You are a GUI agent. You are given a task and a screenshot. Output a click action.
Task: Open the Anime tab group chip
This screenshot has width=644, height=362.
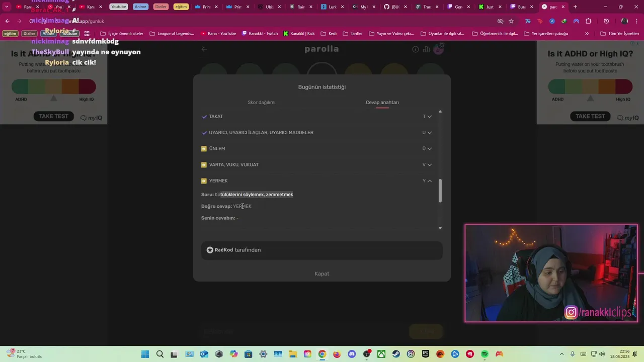(141, 7)
